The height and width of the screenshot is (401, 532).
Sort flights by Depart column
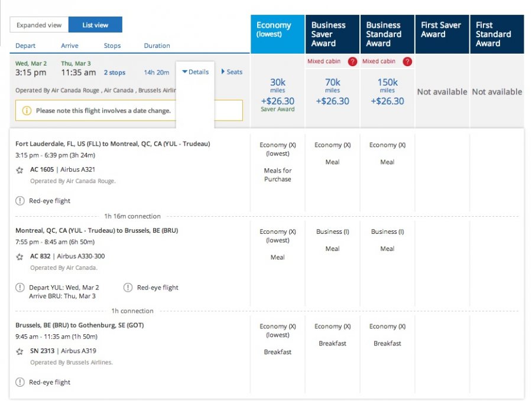click(25, 45)
